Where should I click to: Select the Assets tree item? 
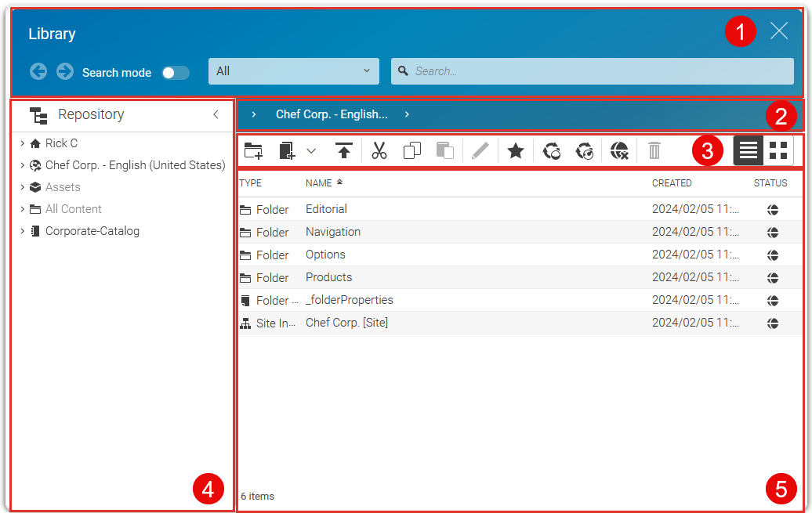click(x=63, y=187)
